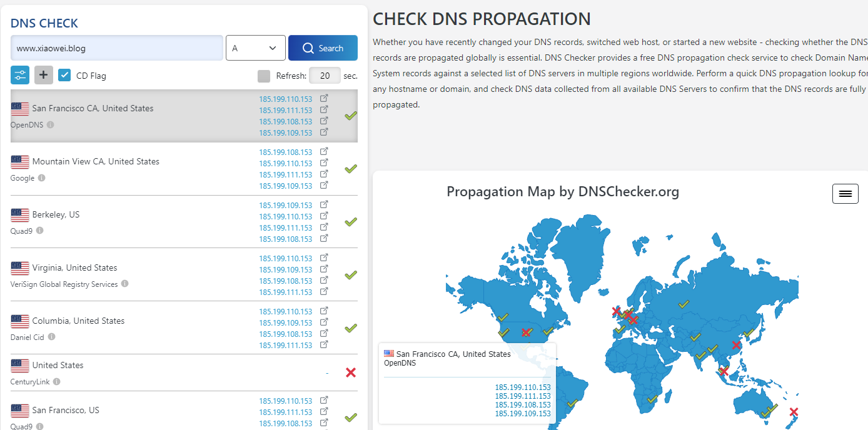Open external link icon for Berkeley 185.199.109.153

(324, 205)
